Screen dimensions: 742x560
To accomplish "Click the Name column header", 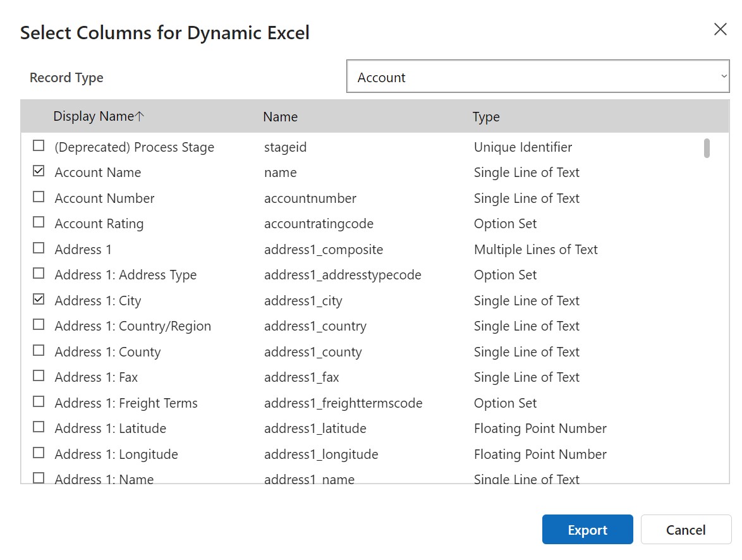I will click(280, 116).
